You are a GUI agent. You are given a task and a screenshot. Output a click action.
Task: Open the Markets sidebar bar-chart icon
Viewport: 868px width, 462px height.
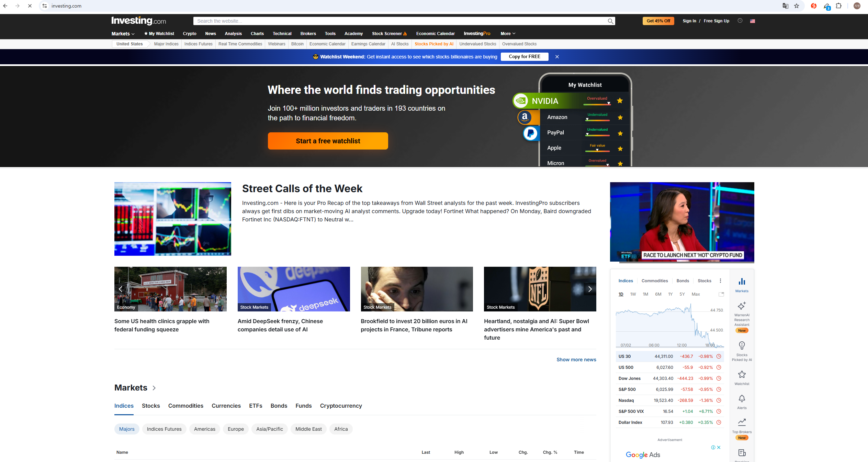[742, 282]
